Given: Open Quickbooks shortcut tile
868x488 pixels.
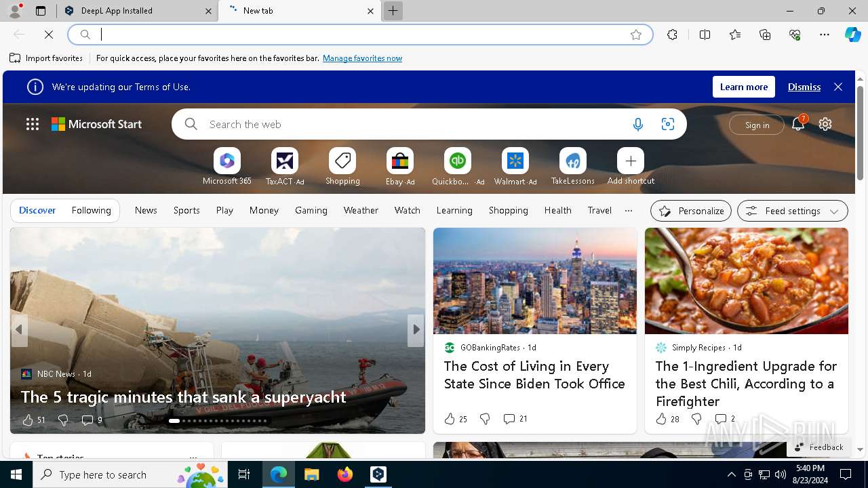Looking at the screenshot, I should click(458, 167).
